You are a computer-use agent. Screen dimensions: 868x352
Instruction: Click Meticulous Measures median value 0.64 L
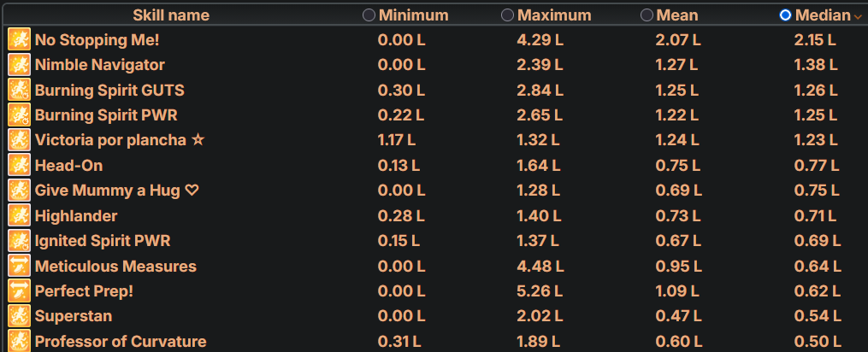point(818,267)
